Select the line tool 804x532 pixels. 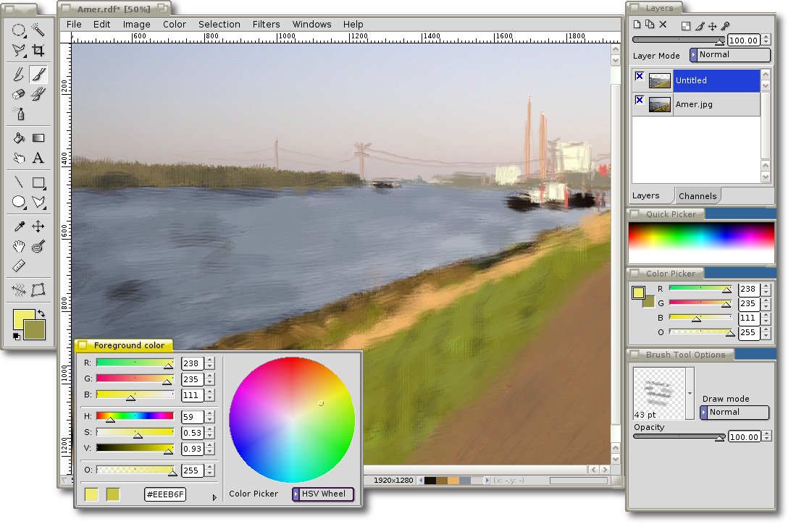[18, 182]
